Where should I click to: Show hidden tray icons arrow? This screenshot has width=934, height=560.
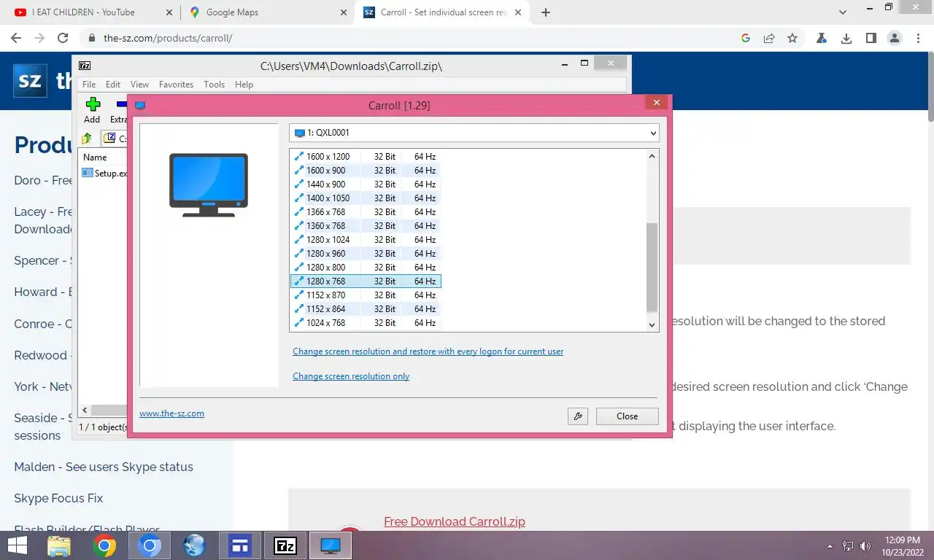pos(830,545)
